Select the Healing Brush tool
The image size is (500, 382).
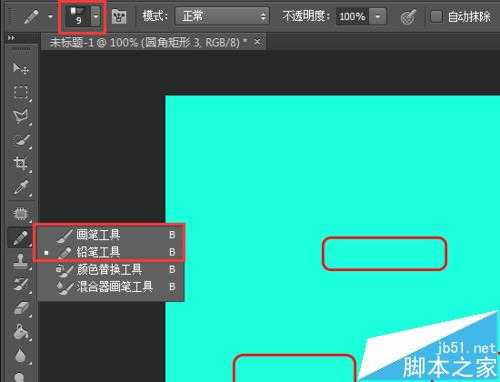point(21,213)
